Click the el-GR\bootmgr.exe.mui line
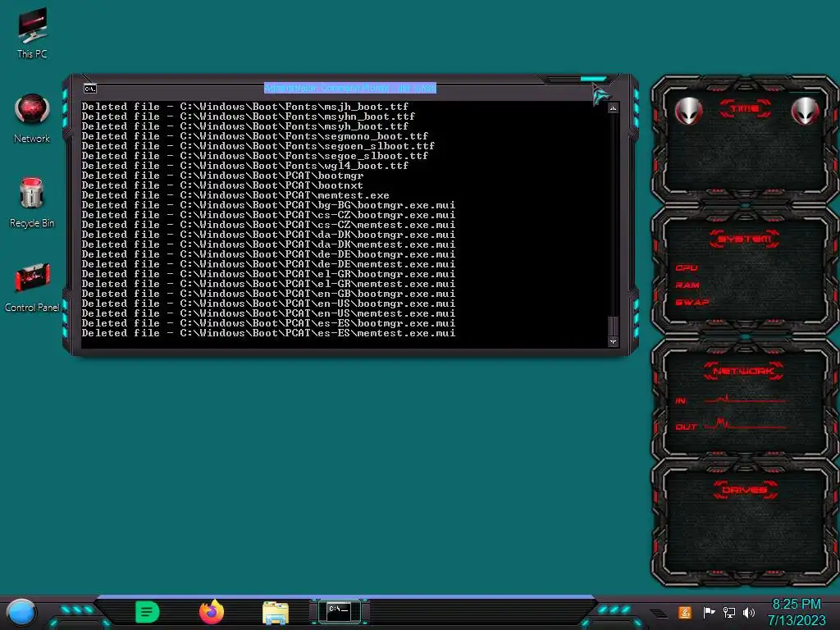This screenshot has height=630, width=840. point(268,274)
